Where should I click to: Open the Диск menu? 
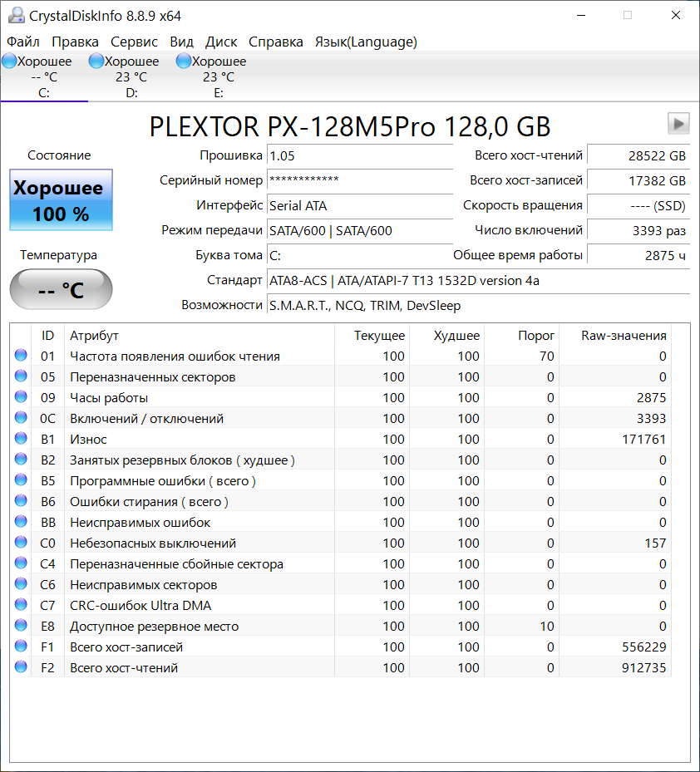coord(221,42)
